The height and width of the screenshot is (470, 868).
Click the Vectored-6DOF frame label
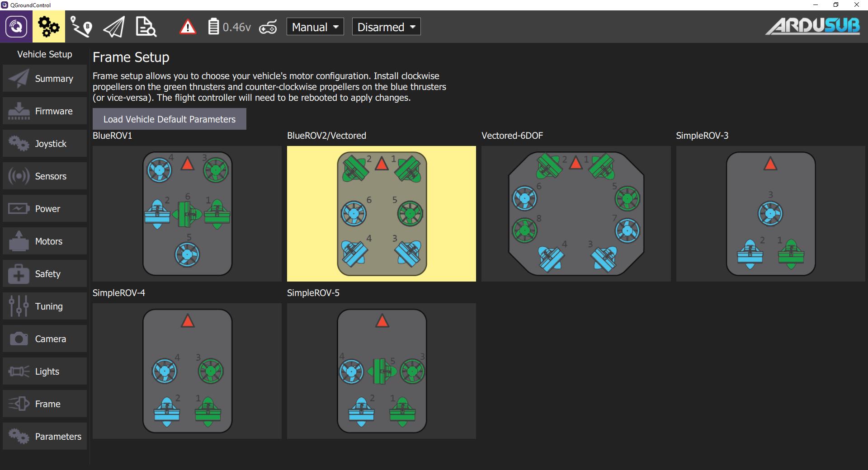coord(512,136)
